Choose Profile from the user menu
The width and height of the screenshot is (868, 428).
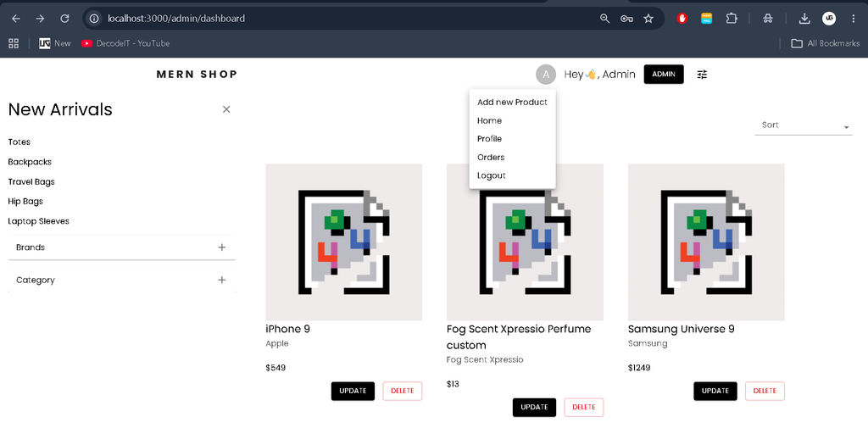[513, 138]
